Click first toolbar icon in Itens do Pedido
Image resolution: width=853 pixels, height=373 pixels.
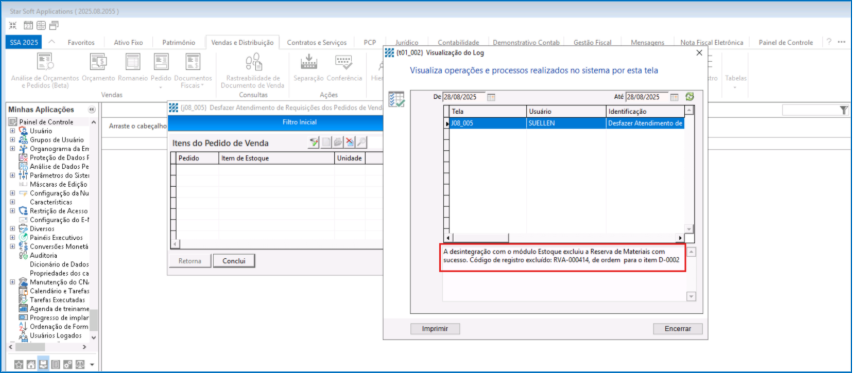click(x=313, y=142)
